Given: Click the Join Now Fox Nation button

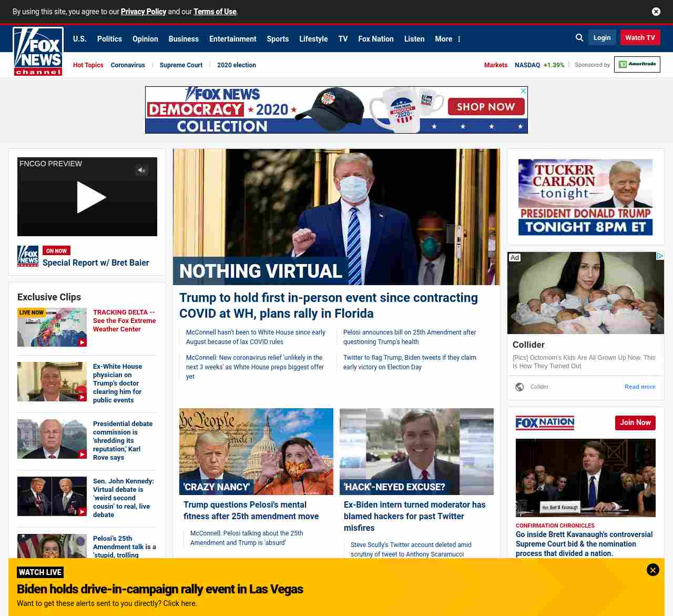Looking at the screenshot, I should point(635,422).
